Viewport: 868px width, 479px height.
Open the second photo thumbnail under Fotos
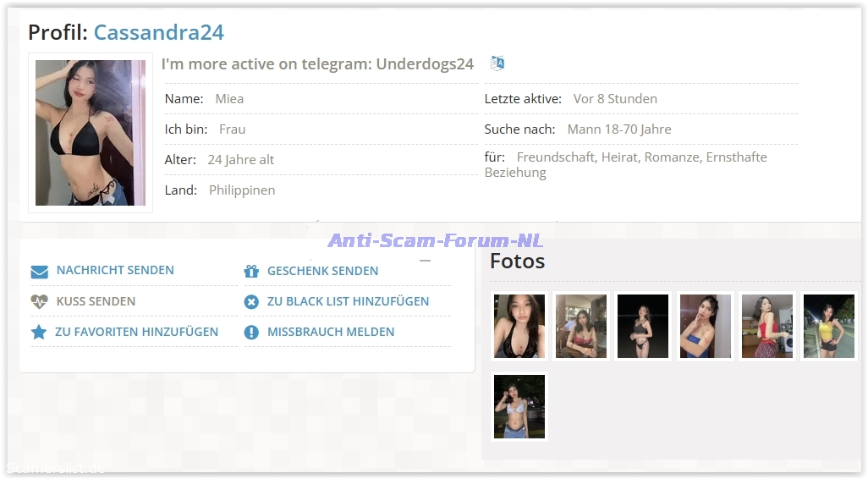[581, 327]
